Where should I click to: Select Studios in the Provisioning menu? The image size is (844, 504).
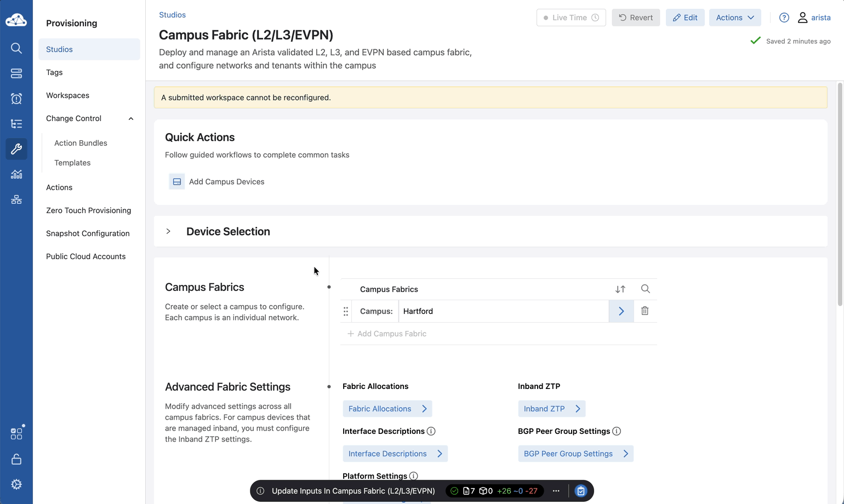(89, 49)
